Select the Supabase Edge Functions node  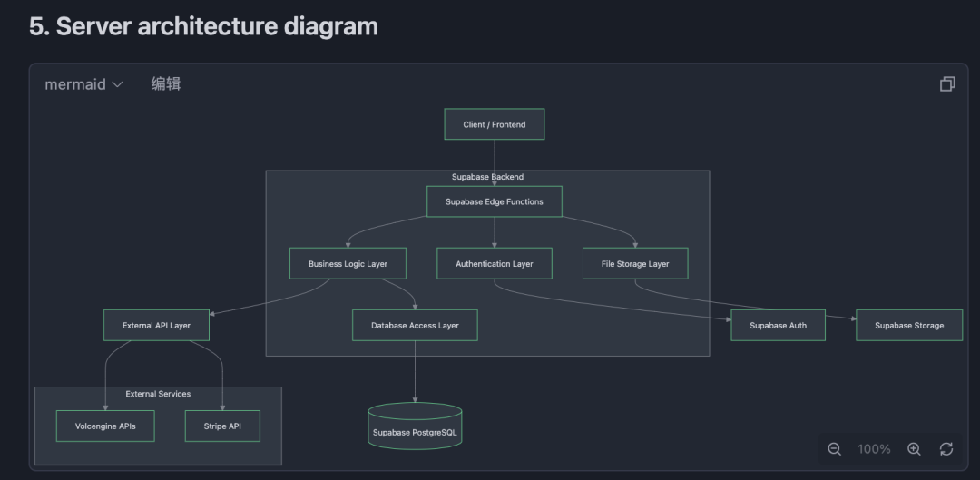click(495, 201)
